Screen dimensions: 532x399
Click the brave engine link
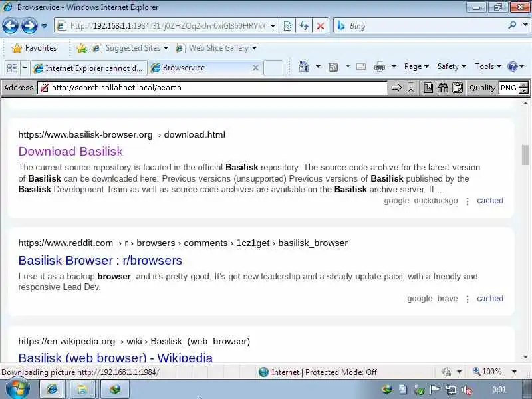447,299
